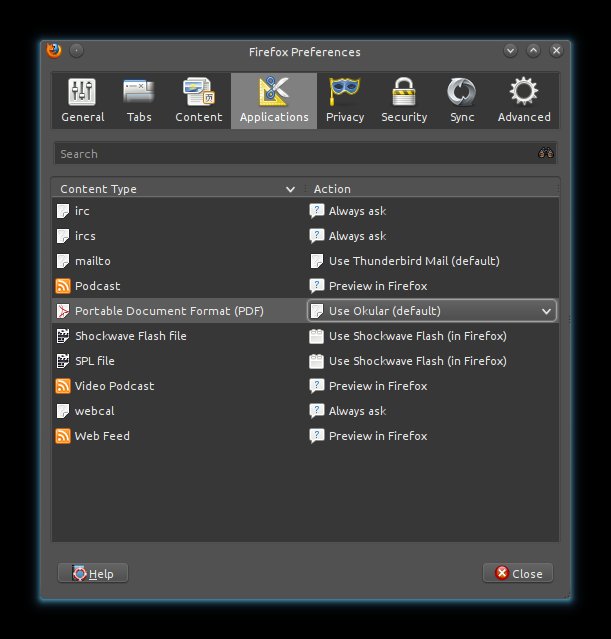Select the Video Podcast row

click(305, 386)
